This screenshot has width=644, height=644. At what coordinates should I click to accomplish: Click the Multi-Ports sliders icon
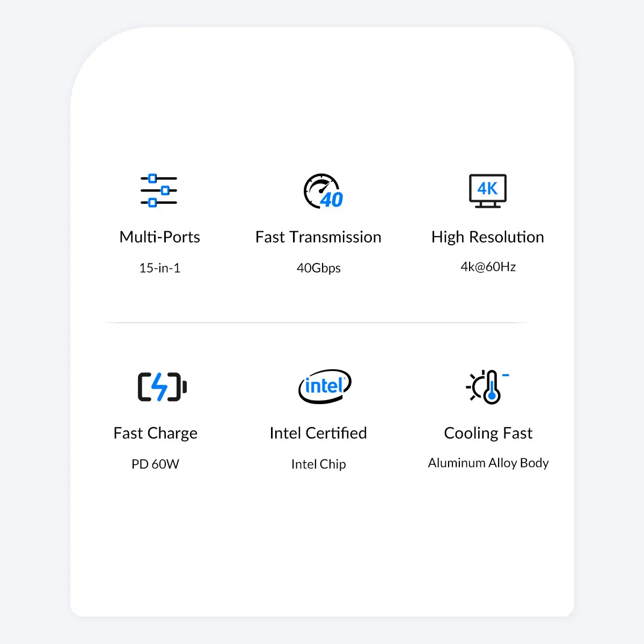pos(159,191)
